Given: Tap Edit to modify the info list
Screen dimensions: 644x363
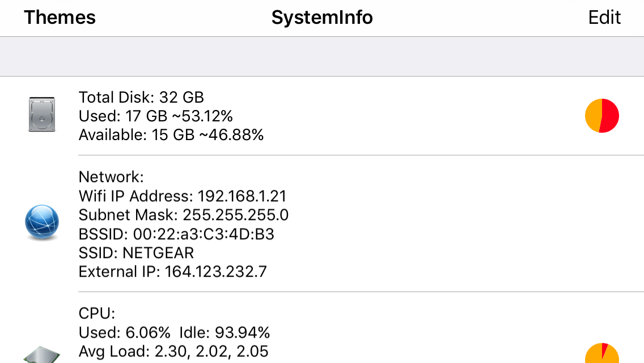Looking at the screenshot, I should point(604,18).
